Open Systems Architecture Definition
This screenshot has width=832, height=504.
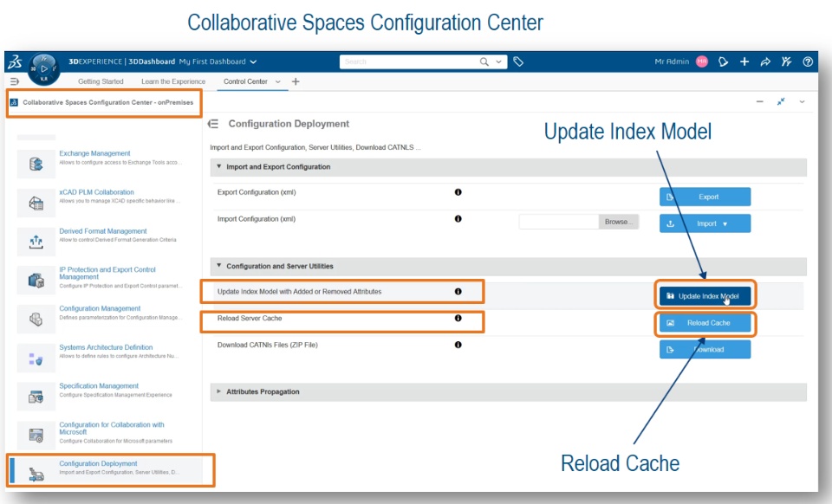pyautogui.click(x=106, y=347)
